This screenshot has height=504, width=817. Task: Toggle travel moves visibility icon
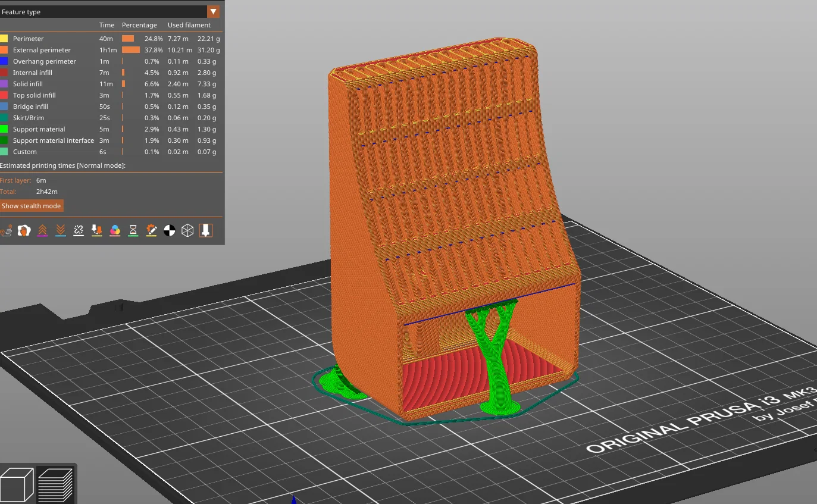click(7, 230)
